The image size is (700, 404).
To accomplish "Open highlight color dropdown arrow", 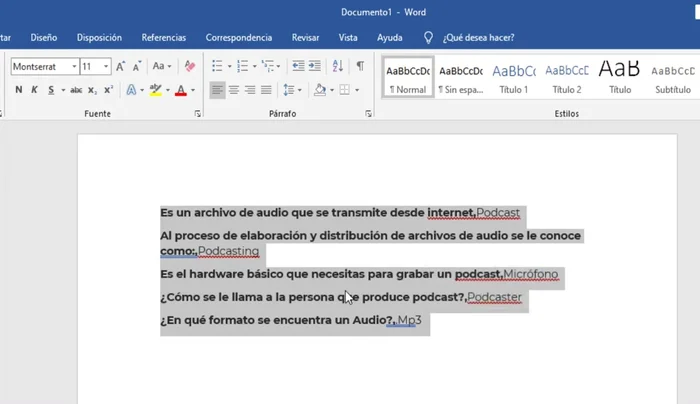I will 168,90.
